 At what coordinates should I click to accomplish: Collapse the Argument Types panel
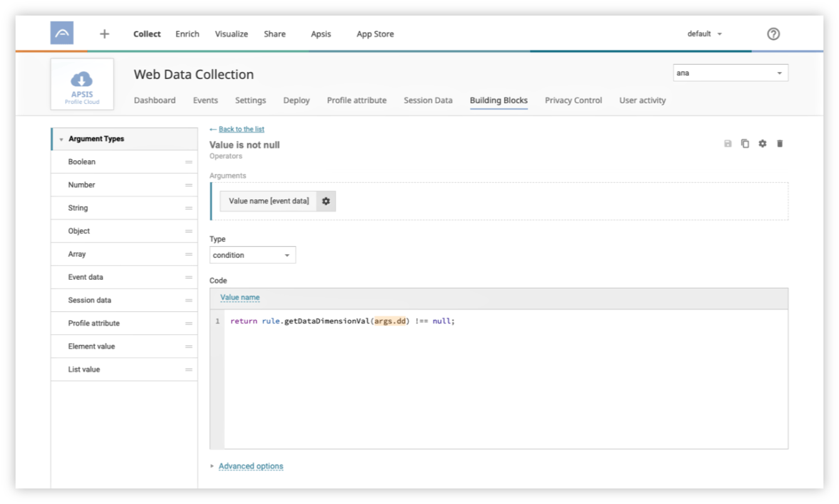[x=61, y=140]
